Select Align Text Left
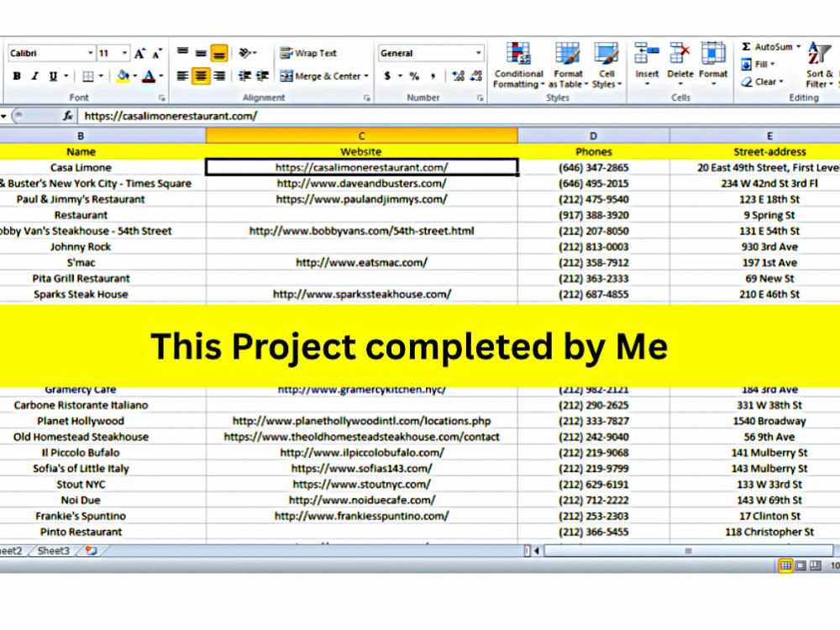 pos(182,76)
